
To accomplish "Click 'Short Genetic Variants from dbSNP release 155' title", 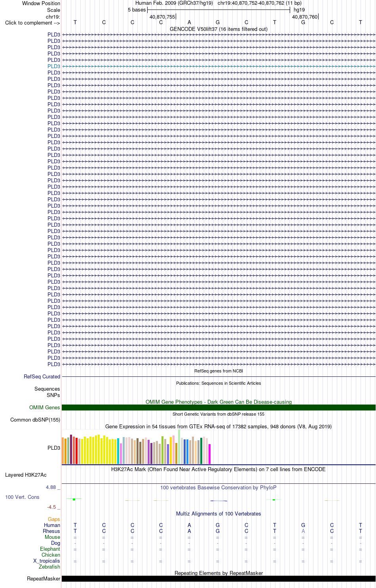I will click(x=218, y=414).
